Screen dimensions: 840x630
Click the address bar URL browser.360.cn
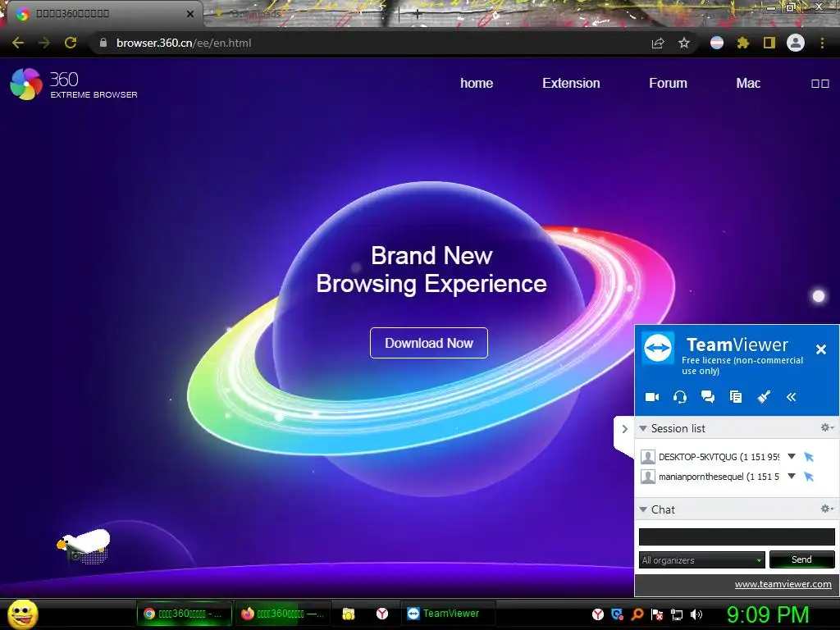pos(184,43)
